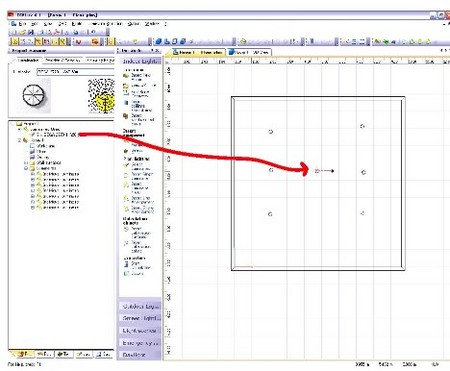Switch to the Room 1 Floor plan tab
The height and width of the screenshot is (371, 450).
pos(198,52)
